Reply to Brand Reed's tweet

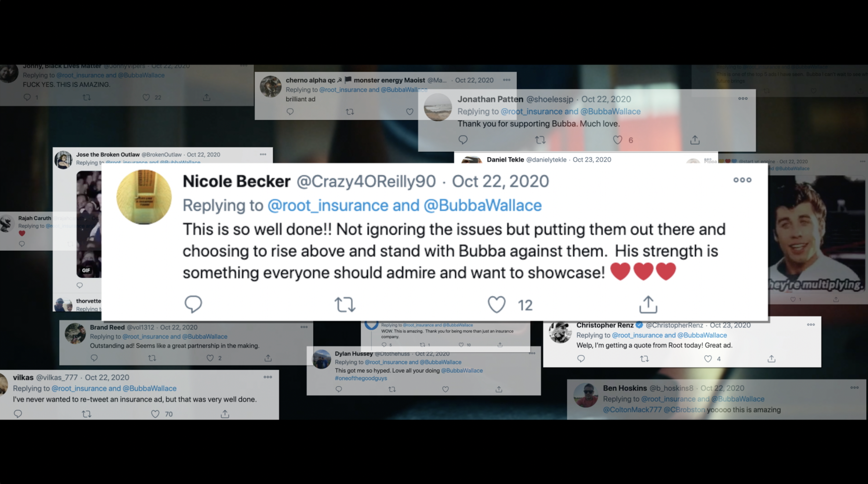click(94, 358)
